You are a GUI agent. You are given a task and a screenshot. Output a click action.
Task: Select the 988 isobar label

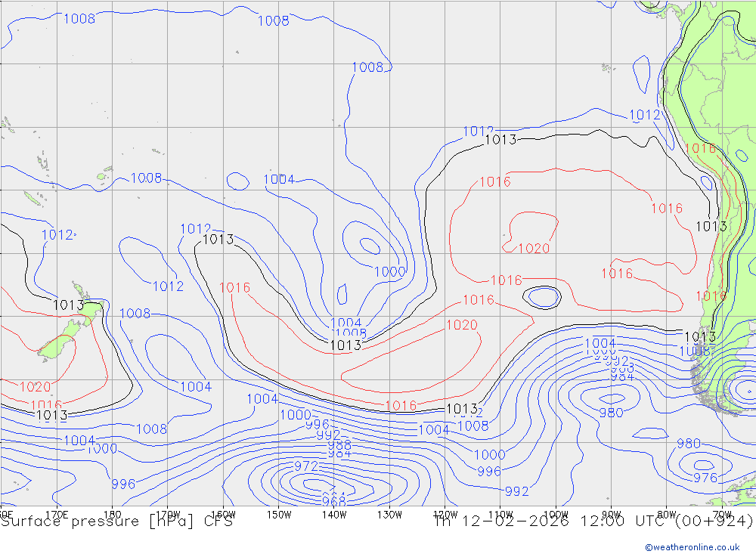(x=339, y=445)
